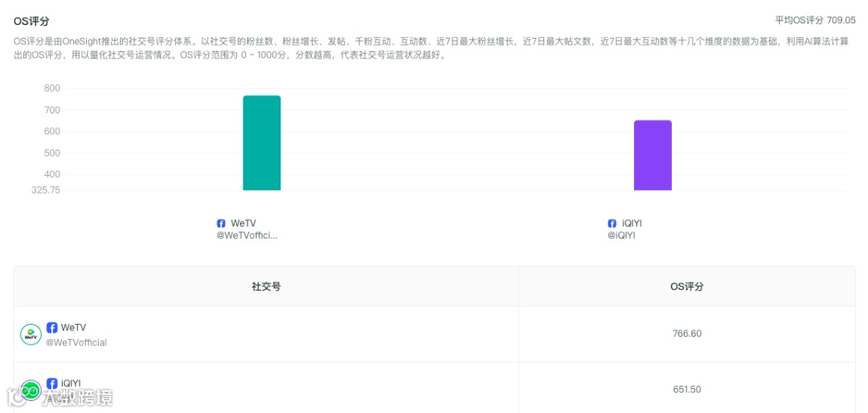Select the 766.60 score cell
This screenshot has width=868, height=413.
pyautogui.click(x=687, y=333)
